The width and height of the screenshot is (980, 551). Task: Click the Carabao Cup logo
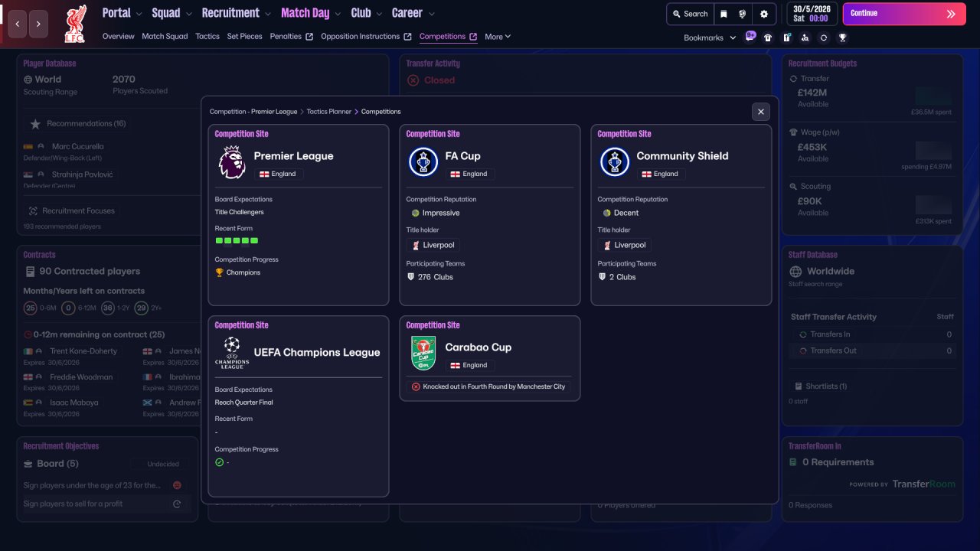[x=423, y=353]
